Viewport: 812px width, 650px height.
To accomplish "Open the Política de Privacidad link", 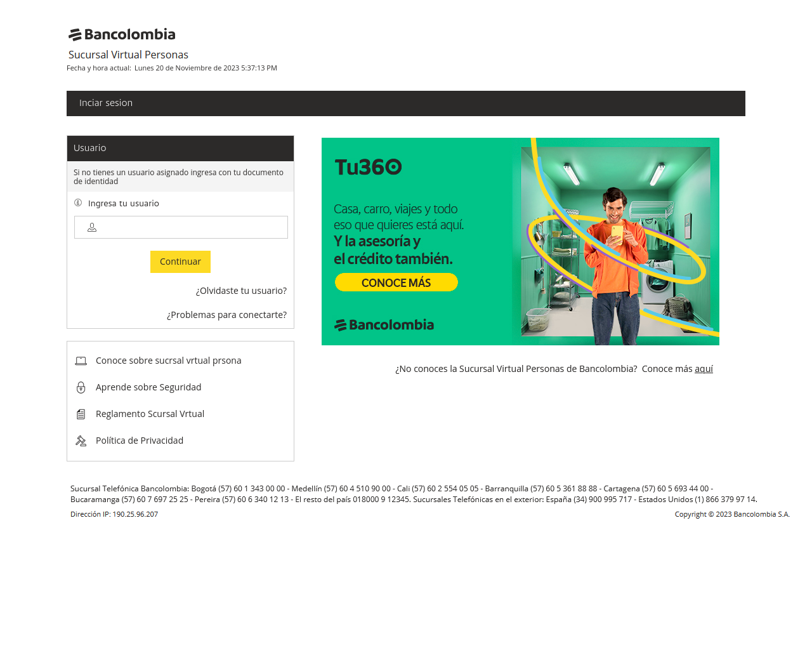I will [x=140, y=441].
